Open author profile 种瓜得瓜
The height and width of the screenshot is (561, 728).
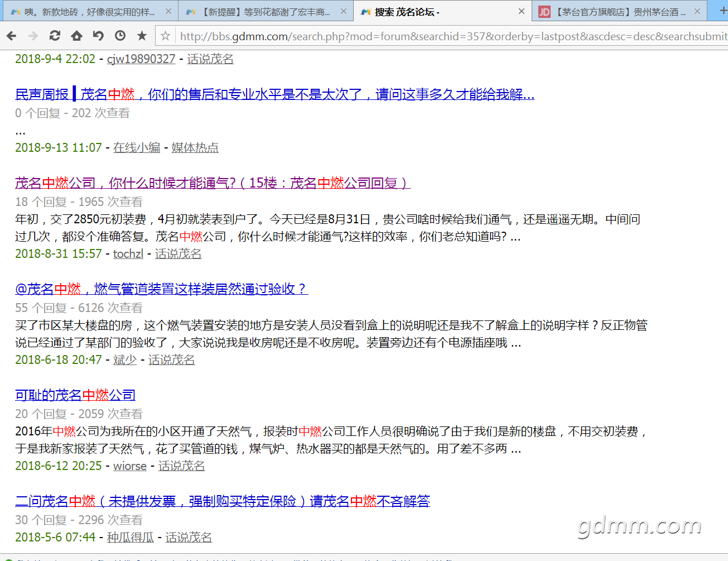click(131, 538)
